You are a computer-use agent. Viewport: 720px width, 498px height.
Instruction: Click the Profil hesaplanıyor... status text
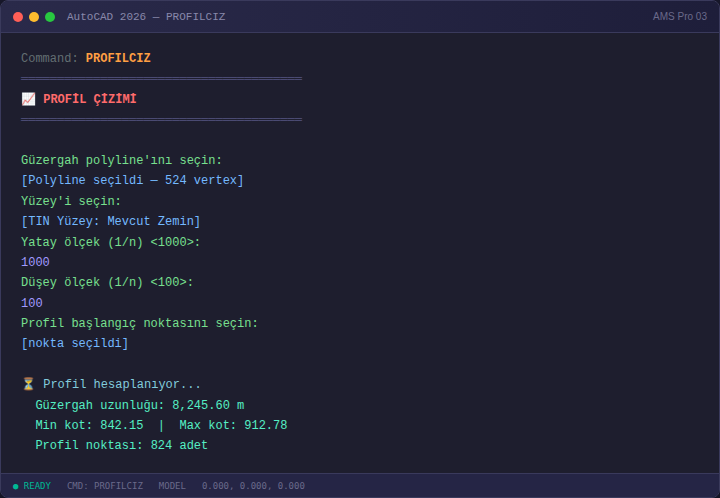click(x=122, y=384)
